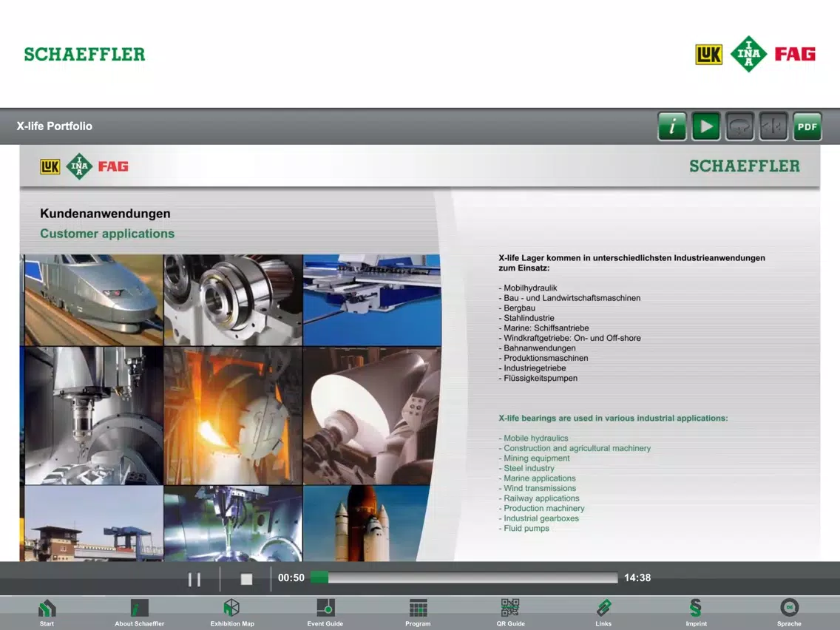The width and height of the screenshot is (840, 630).
Task: Select the space shuttle photo
Action: point(367,524)
